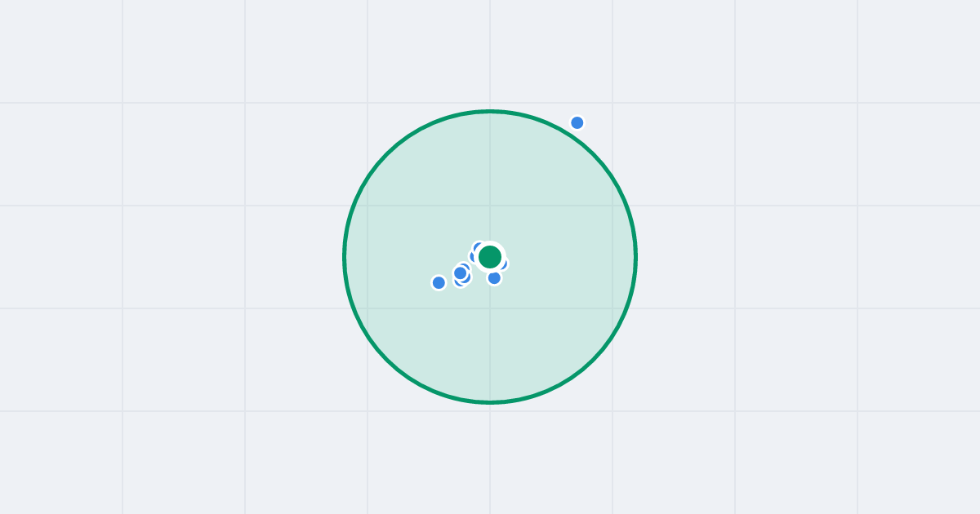The height and width of the screenshot is (514, 980).
Task: Click the blue dot outside the green circle
Action: tap(577, 122)
